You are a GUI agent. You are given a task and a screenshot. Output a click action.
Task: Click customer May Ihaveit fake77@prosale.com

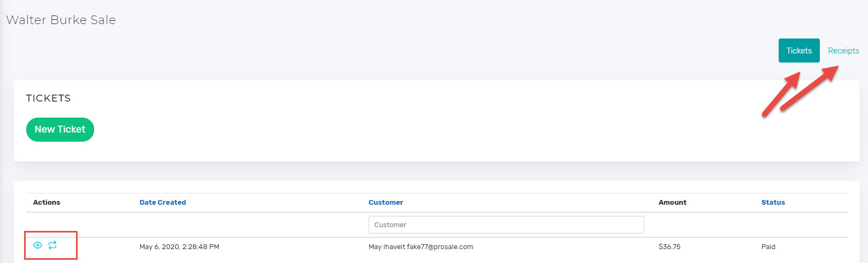(421, 247)
